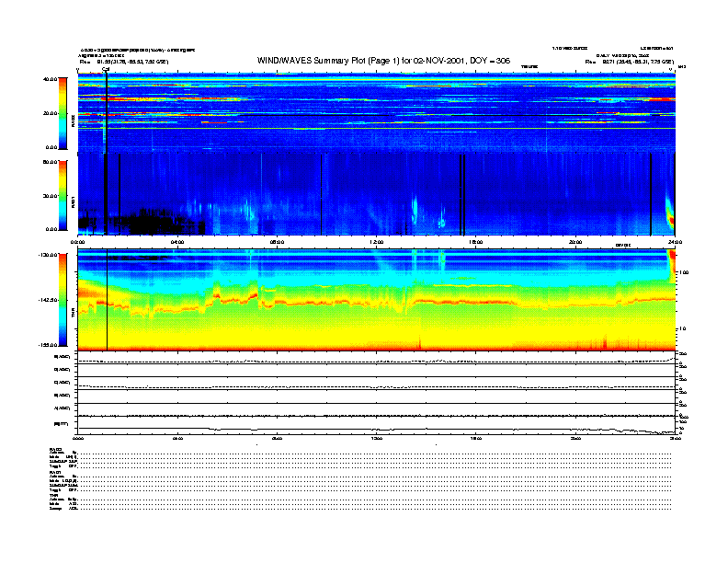The height and width of the screenshot is (563, 728).
Task: Click the 04:00 tick label below RAD1 panel
Action: point(177,242)
